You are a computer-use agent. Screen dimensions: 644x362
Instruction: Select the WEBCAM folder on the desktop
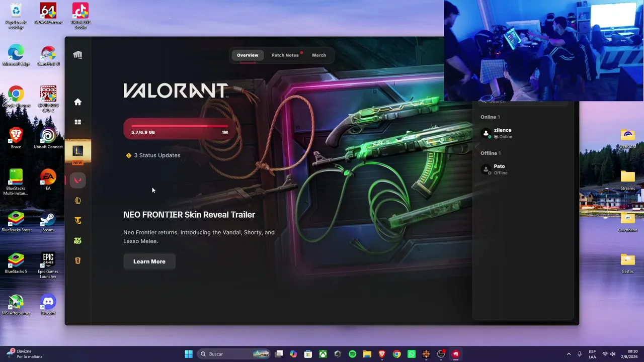pos(628,139)
